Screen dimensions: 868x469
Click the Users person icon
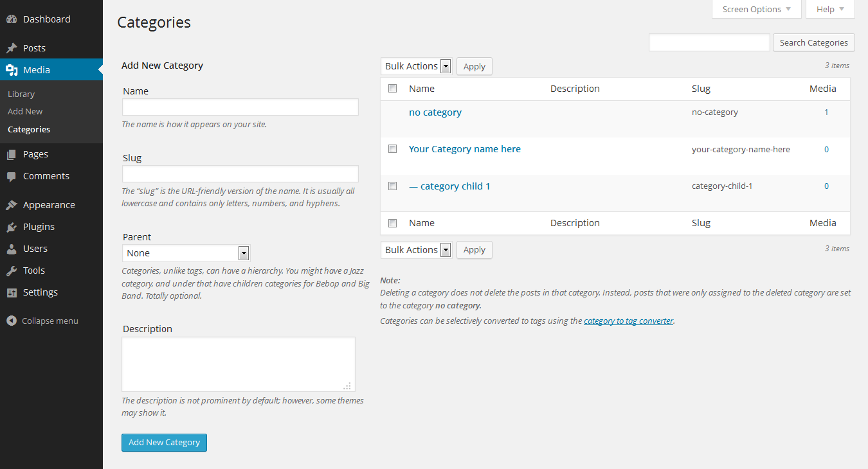[12, 249]
